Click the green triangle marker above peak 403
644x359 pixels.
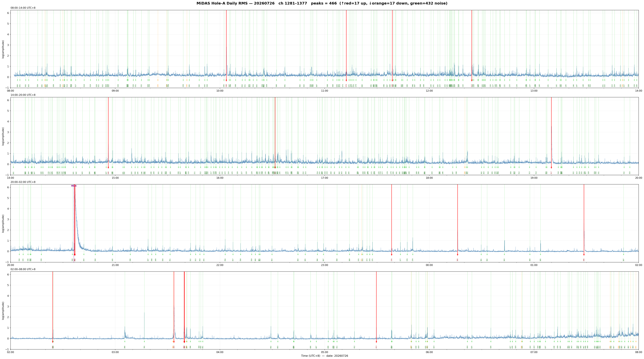[x=278, y=341]
